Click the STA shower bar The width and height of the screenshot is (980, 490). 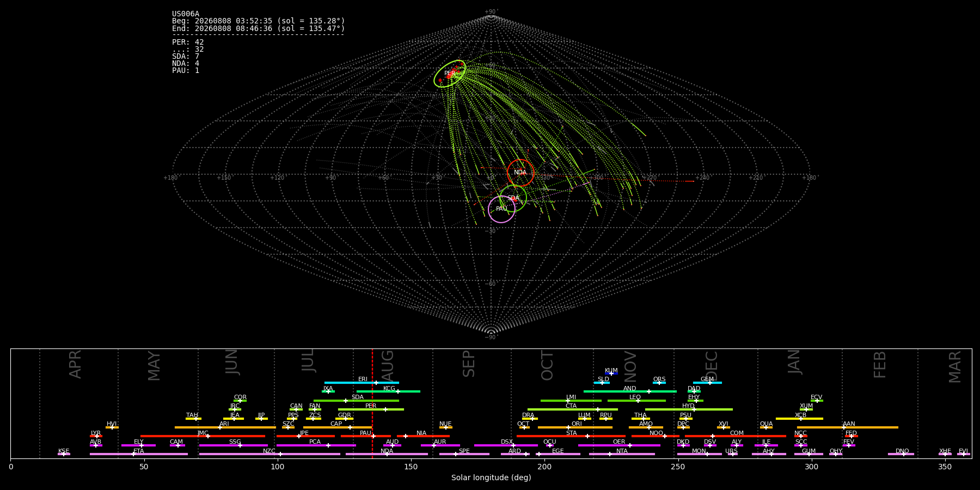571,436
